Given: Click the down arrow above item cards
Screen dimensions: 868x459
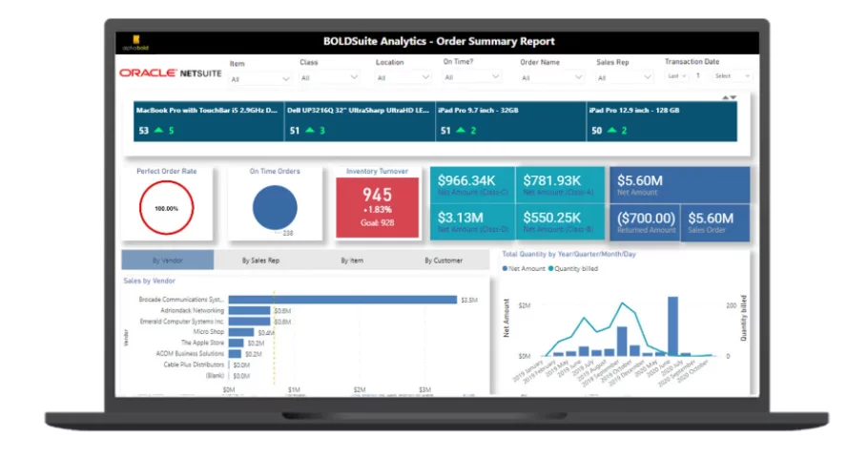Looking at the screenshot, I should pyautogui.click(x=733, y=97).
